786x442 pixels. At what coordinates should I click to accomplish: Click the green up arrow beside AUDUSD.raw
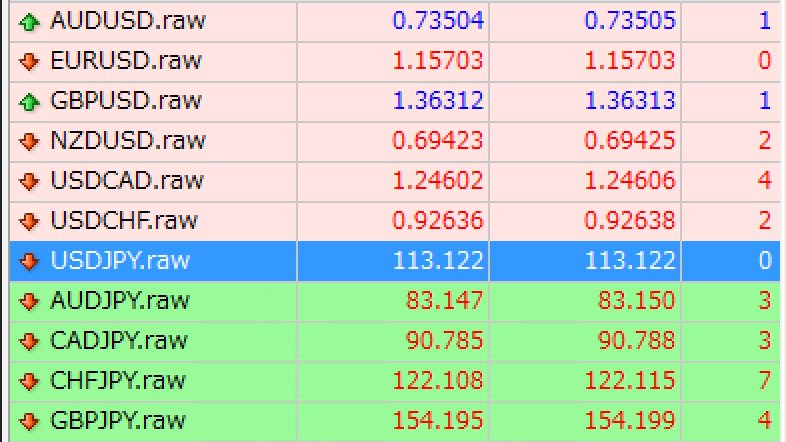pos(29,22)
